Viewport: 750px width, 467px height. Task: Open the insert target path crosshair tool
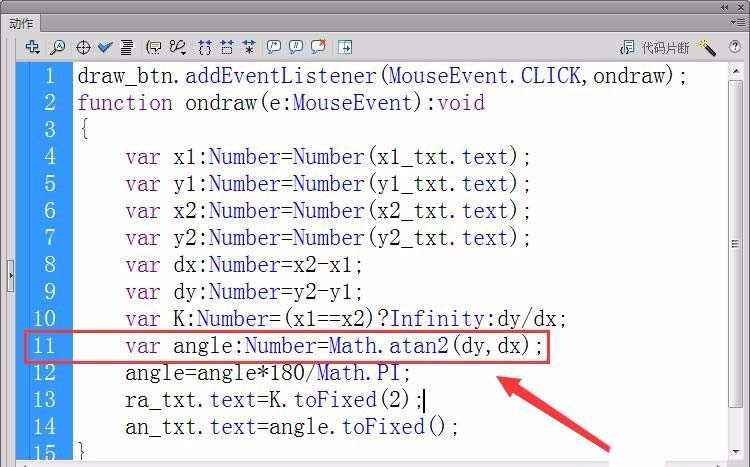83,47
